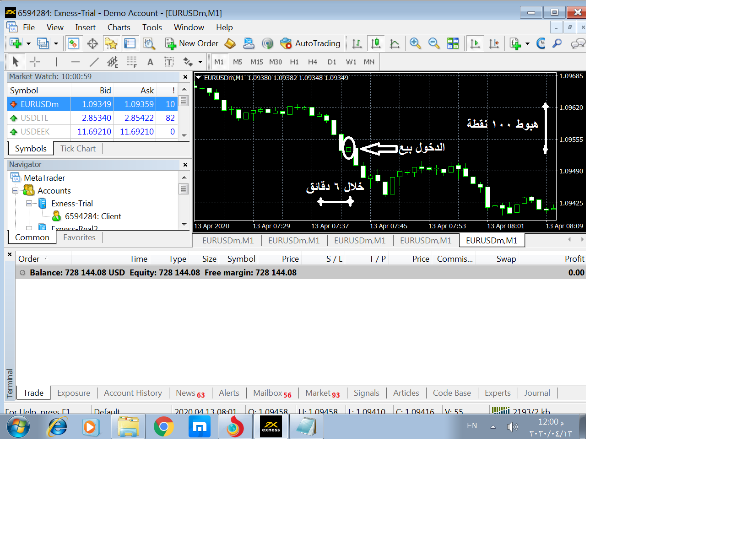Select EURUSDm row in Market Watch

(92, 104)
